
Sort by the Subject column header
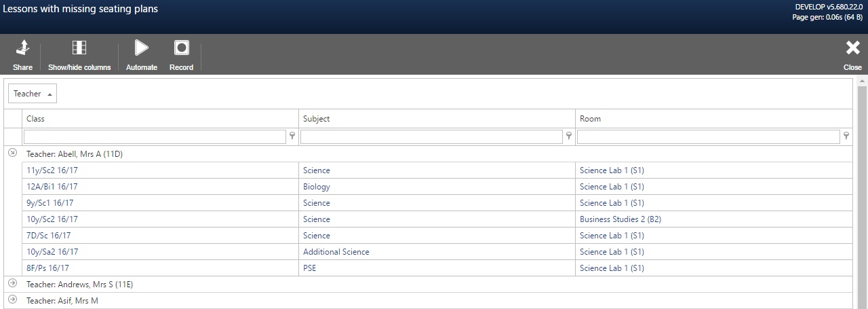point(437,118)
